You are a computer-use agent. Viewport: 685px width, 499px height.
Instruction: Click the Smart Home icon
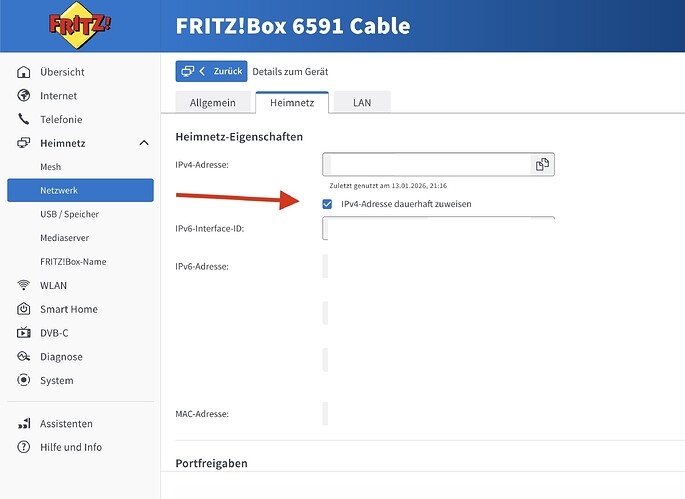24,309
